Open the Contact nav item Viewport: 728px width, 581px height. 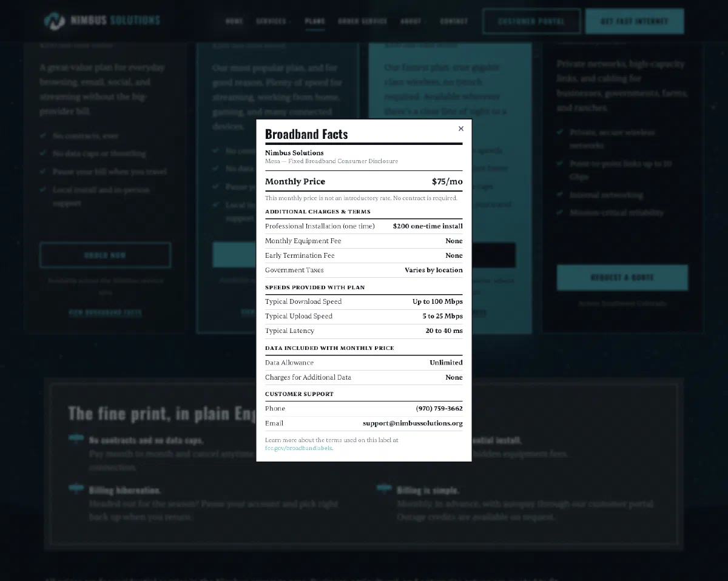(454, 21)
